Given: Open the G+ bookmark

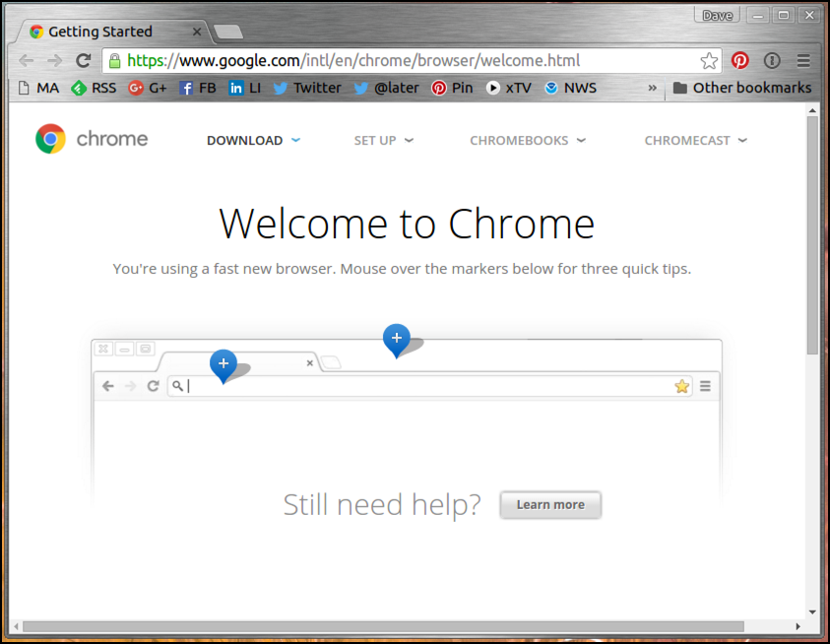Looking at the screenshot, I should (148, 88).
